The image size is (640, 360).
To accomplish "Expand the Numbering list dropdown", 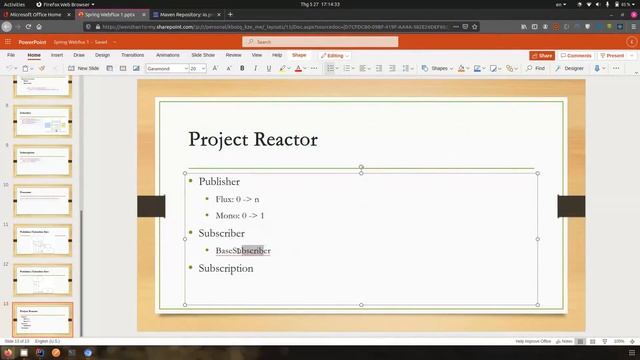I will pos(353,69).
